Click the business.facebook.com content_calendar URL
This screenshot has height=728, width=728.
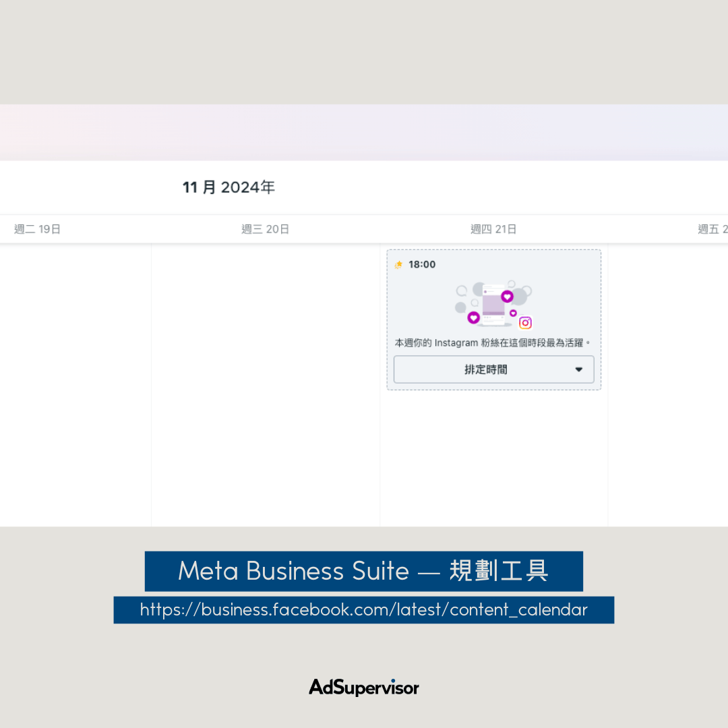(x=364, y=609)
